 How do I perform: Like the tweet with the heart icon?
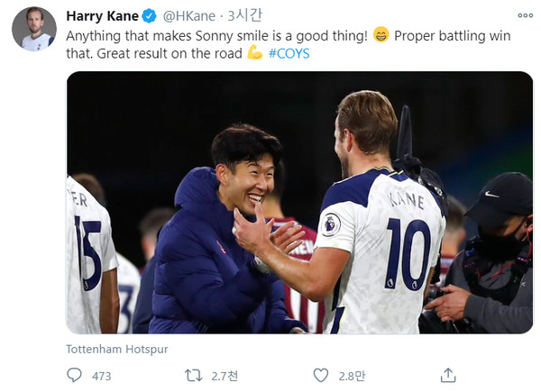pos(320,374)
